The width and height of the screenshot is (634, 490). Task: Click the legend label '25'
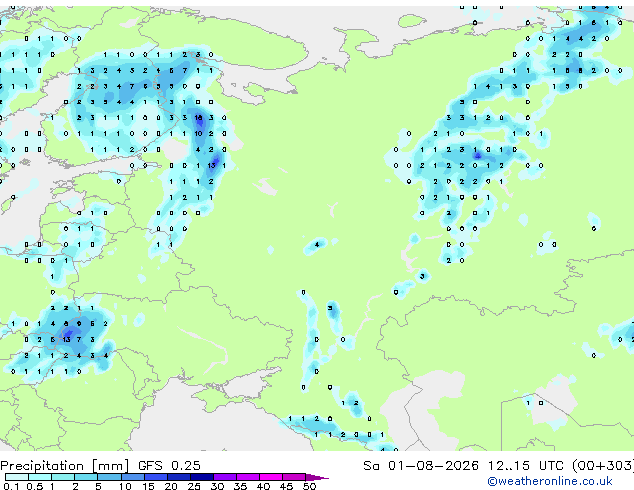click(x=194, y=486)
